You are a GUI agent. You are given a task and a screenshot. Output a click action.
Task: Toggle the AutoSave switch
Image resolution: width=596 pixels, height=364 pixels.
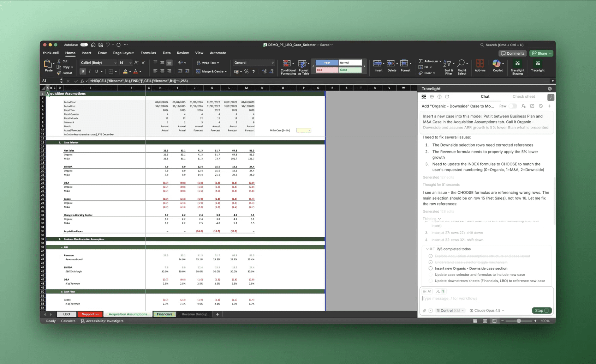click(84, 45)
